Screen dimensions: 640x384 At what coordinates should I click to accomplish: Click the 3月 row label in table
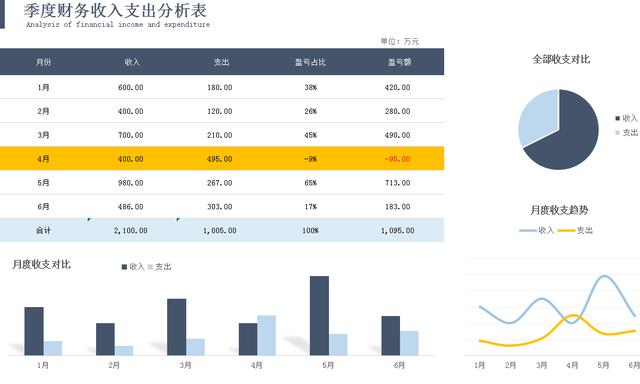point(43,135)
